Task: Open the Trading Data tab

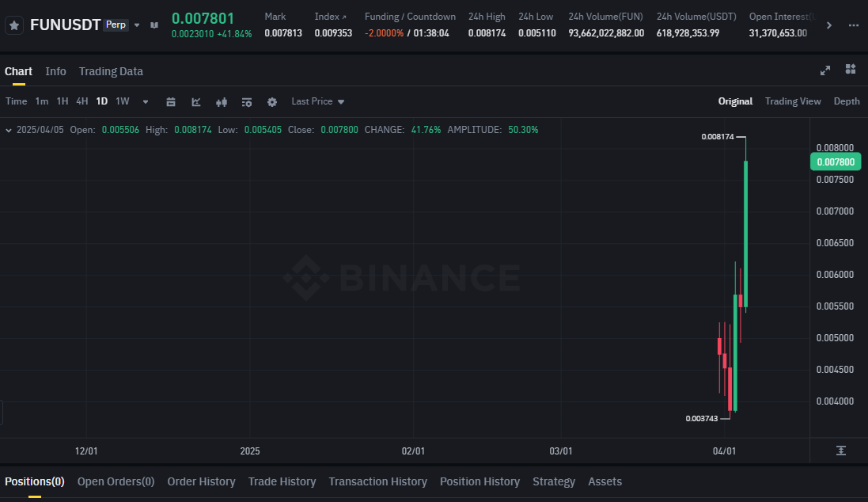Action: [x=111, y=71]
